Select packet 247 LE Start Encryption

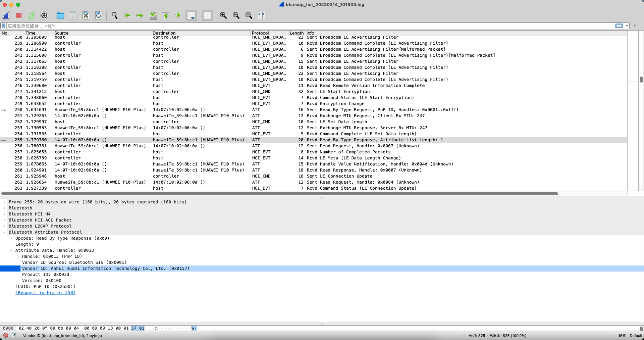(x=314, y=92)
